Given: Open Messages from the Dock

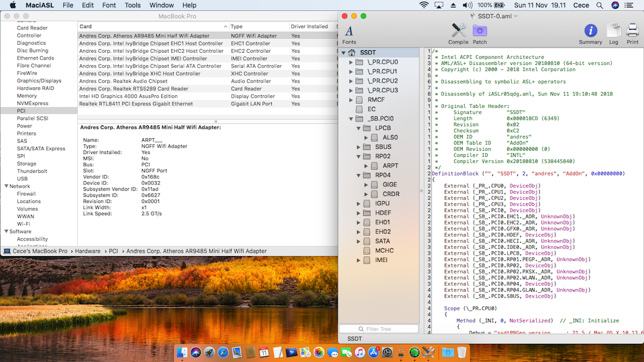Looking at the screenshot, I should [333, 352].
